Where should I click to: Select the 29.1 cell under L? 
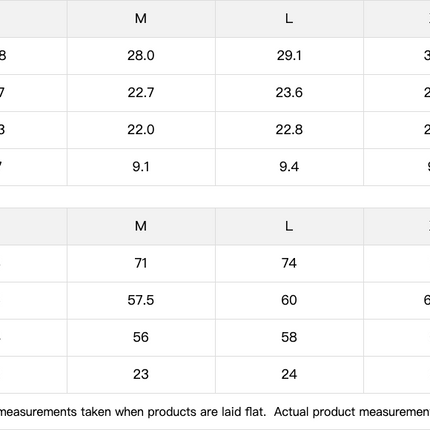pos(289,56)
